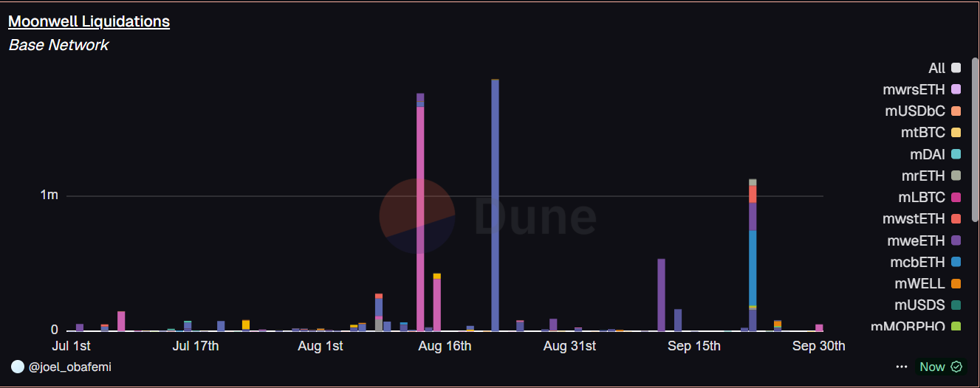The height and width of the screenshot is (388, 980).
Task: Toggle the mweETH series in legend
Action: point(924,240)
